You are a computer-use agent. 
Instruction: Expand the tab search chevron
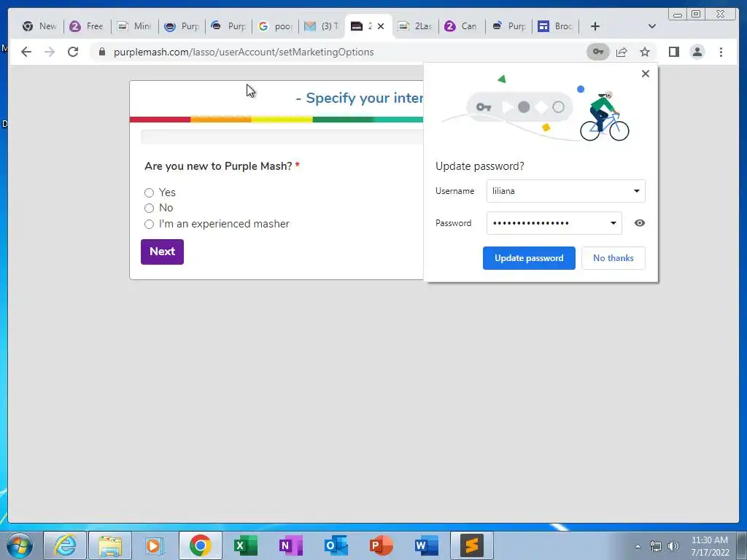point(652,26)
